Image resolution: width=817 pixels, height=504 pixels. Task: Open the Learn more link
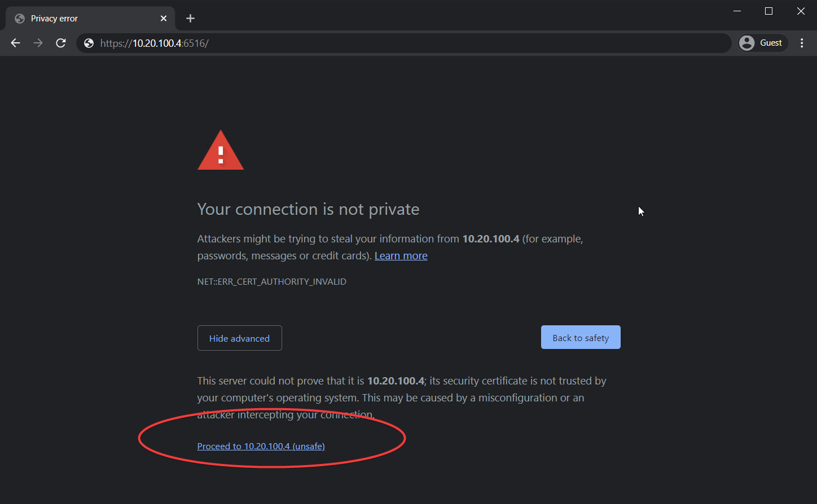(x=401, y=256)
